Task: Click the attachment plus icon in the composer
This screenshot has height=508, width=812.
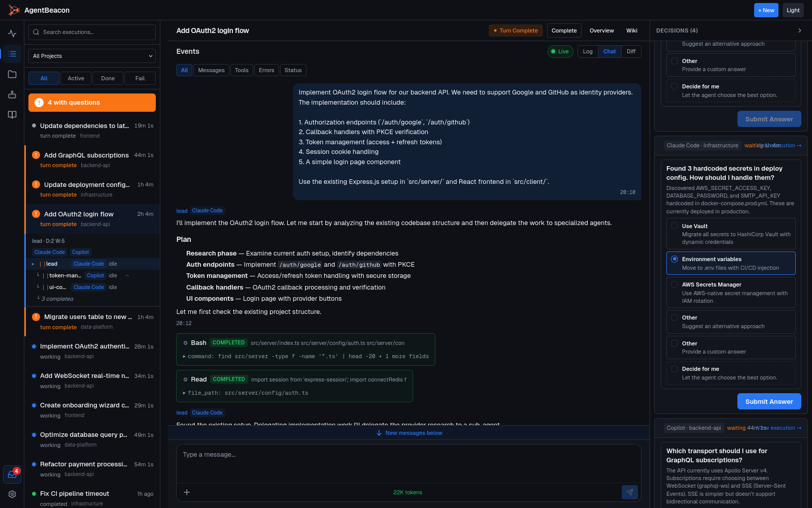Action: (x=187, y=492)
